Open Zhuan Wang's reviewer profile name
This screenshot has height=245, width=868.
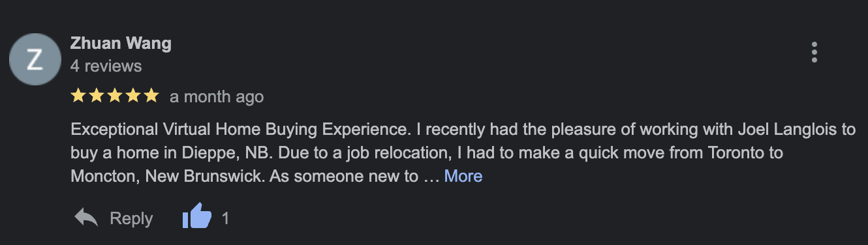121,44
